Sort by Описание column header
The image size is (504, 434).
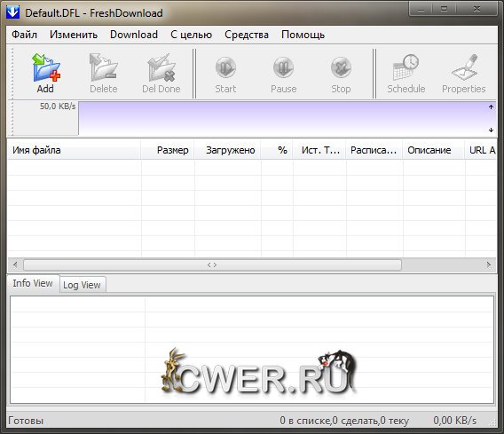(434, 150)
